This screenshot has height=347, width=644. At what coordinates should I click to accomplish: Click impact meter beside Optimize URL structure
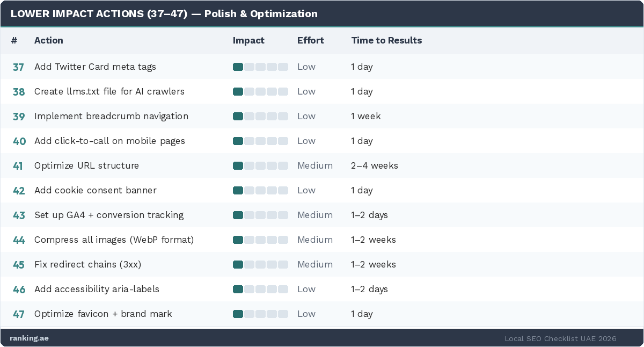pyautogui.click(x=260, y=166)
